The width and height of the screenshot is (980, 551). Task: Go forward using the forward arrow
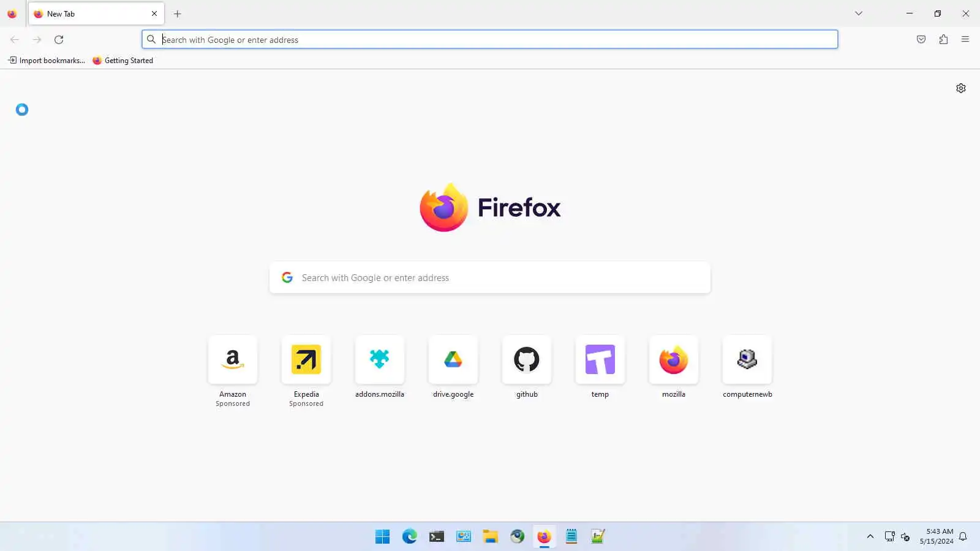[37, 40]
